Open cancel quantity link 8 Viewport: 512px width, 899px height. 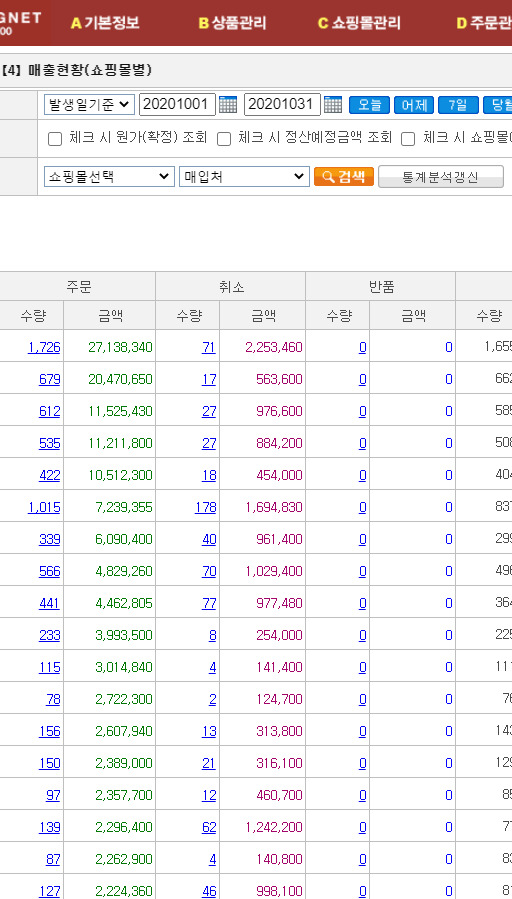click(x=213, y=636)
